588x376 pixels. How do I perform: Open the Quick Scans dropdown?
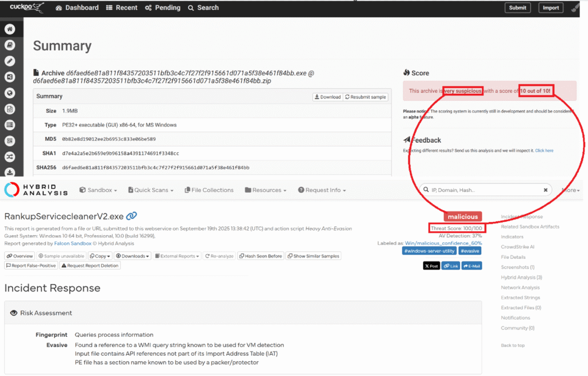click(x=152, y=190)
